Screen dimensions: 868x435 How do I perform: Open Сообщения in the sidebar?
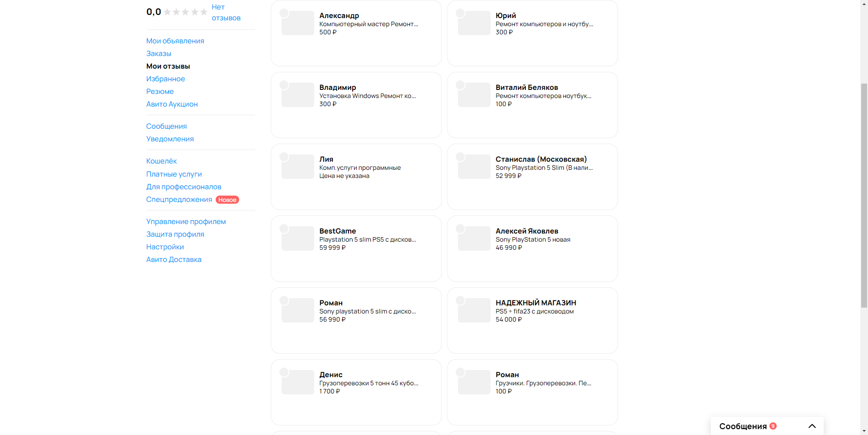pyautogui.click(x=166, y=126)
